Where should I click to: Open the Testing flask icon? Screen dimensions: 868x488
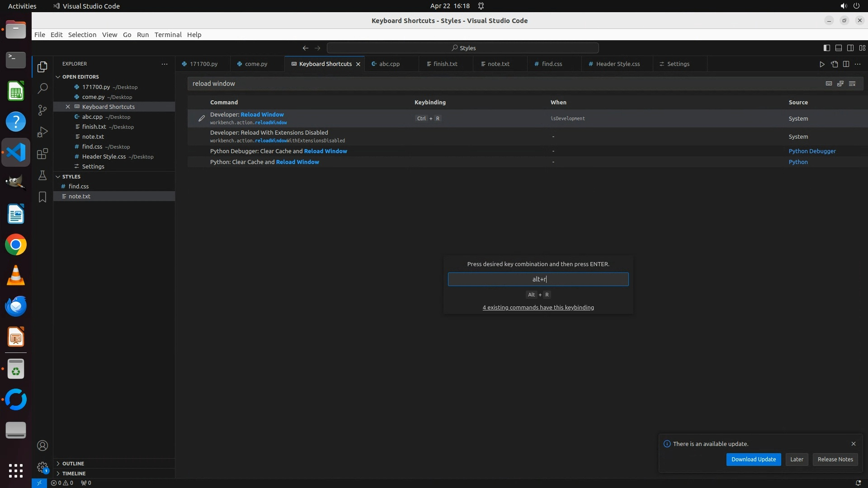click(42, 175)
